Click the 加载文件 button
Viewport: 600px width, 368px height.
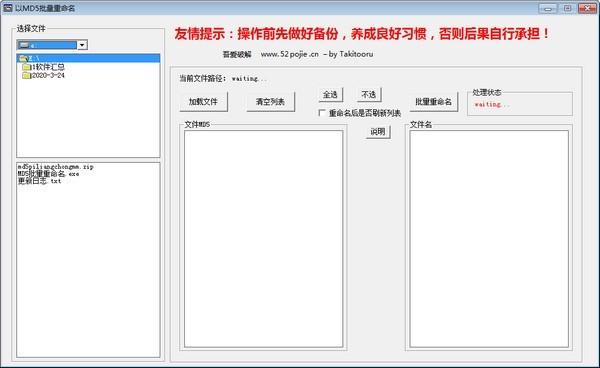(203, 102)
